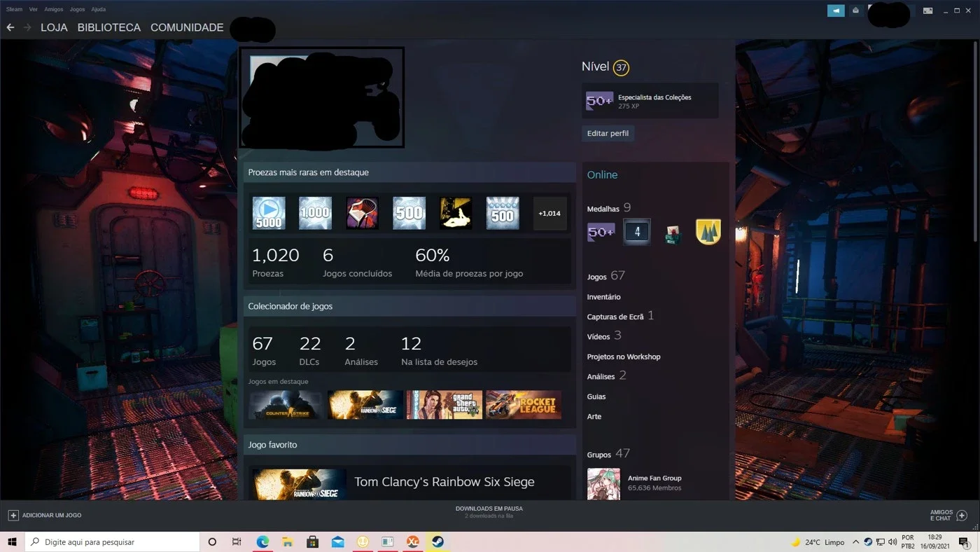This screenshot has width=980, height=552.
Task: Switch to Big Picture mode icon
Action: click(927, 11)
